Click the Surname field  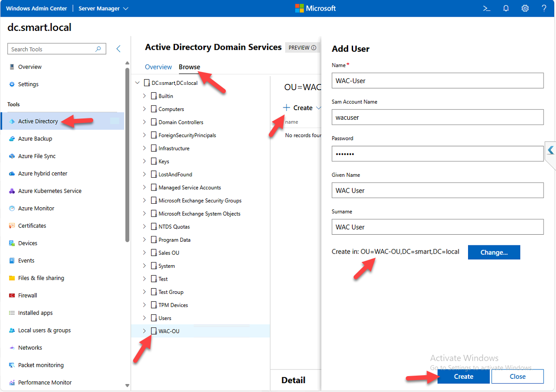click(438, 227)
